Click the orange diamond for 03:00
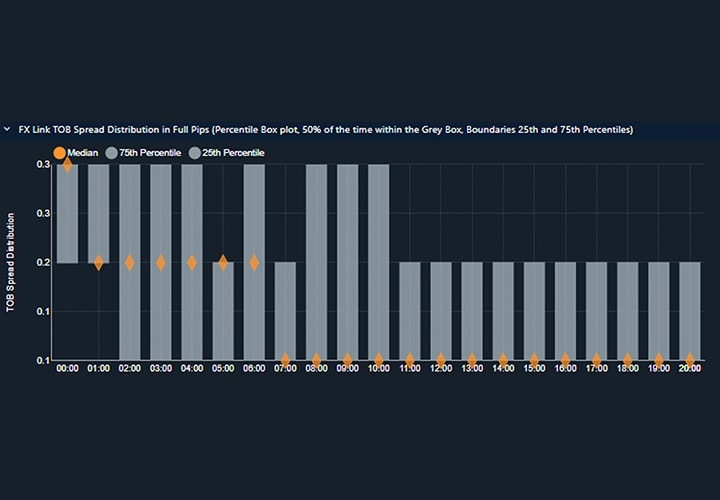 click(161, 262)
